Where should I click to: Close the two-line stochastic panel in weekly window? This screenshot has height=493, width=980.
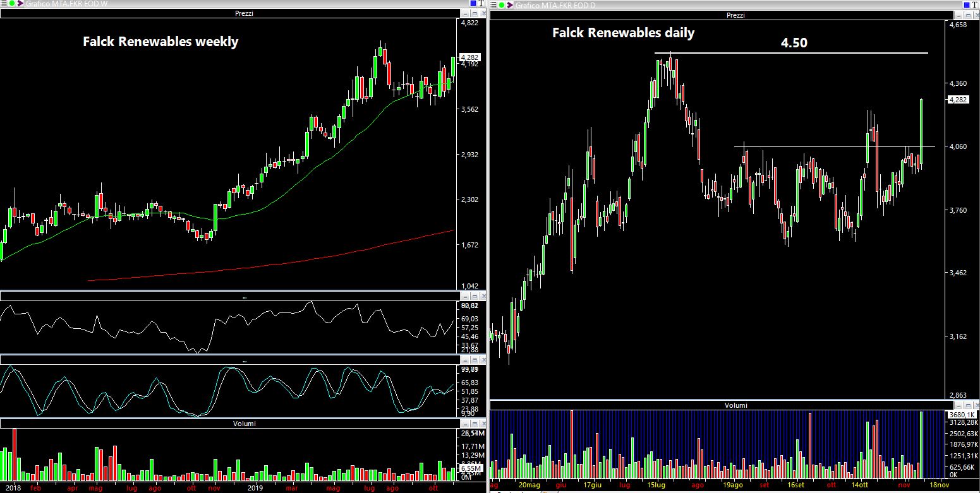click(482, 360)
